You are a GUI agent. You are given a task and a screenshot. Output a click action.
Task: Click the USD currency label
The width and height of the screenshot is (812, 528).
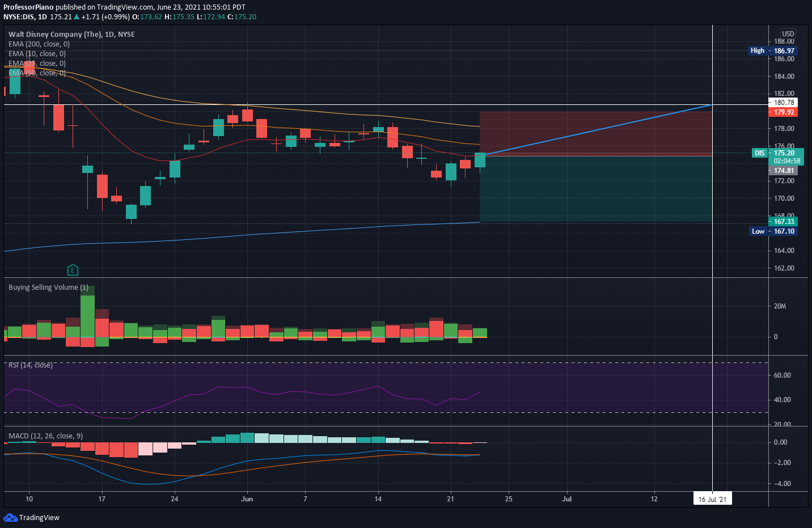click(788, 33)
